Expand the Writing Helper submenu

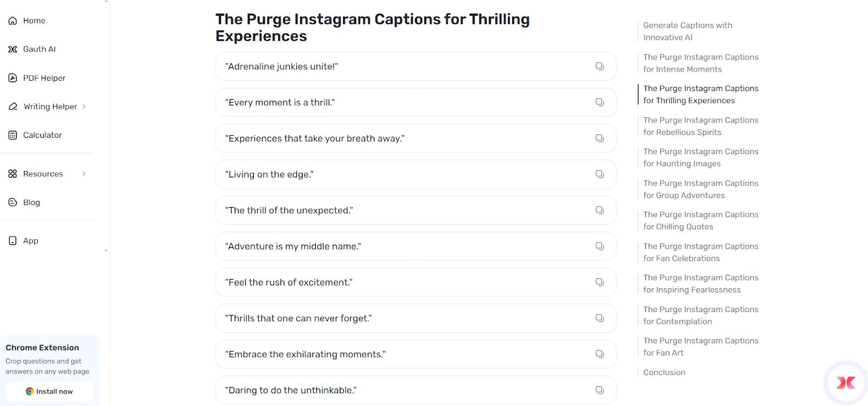click(84, 106)
